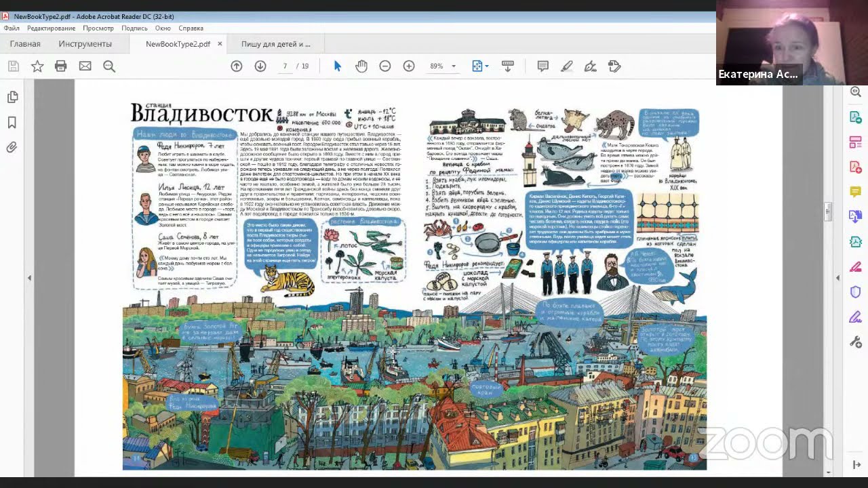This screenshot has height=488, width=868.
Task: Activate the Hand pan tool
Action: point(361,66)
